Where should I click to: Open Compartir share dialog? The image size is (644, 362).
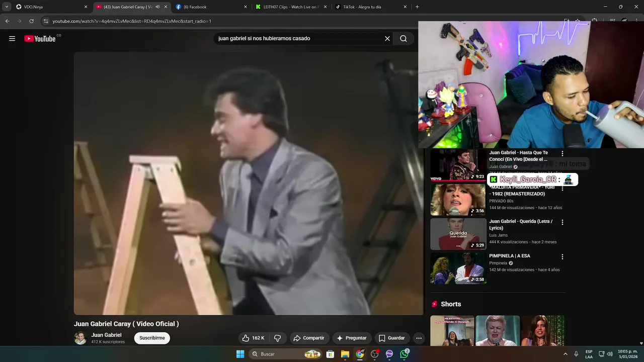(x=309, y=338)
